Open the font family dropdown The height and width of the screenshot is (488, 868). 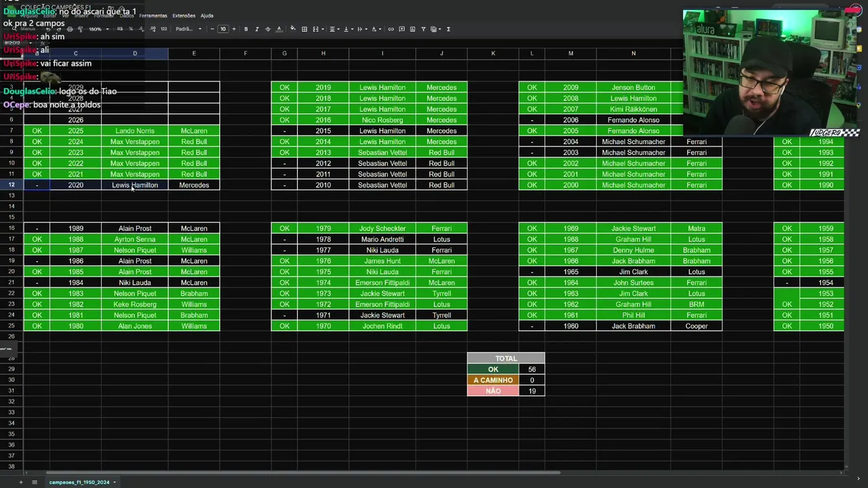tap(189, 29)
